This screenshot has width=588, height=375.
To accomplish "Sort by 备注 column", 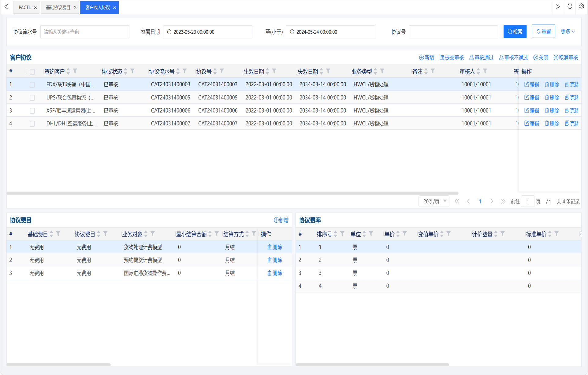I will coord(426,72).
